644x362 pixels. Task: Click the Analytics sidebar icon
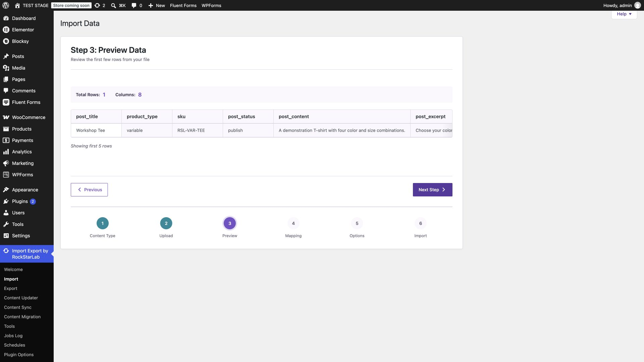[6, 152]
